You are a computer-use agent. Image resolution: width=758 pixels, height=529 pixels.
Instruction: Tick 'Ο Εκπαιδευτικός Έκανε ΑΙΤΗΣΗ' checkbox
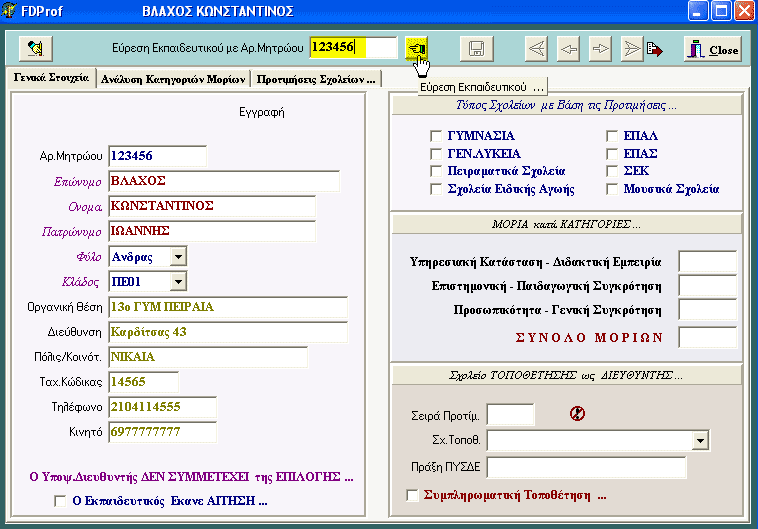(x=59, y=501)
